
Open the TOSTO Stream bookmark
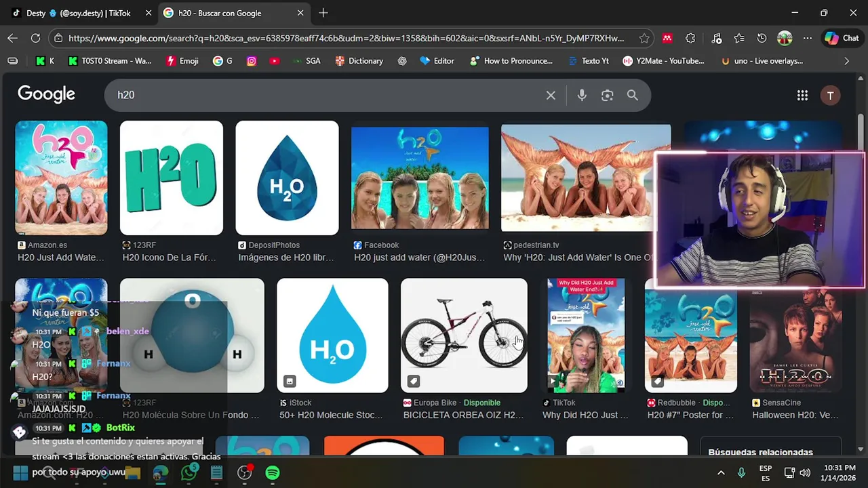pos(110,61)
